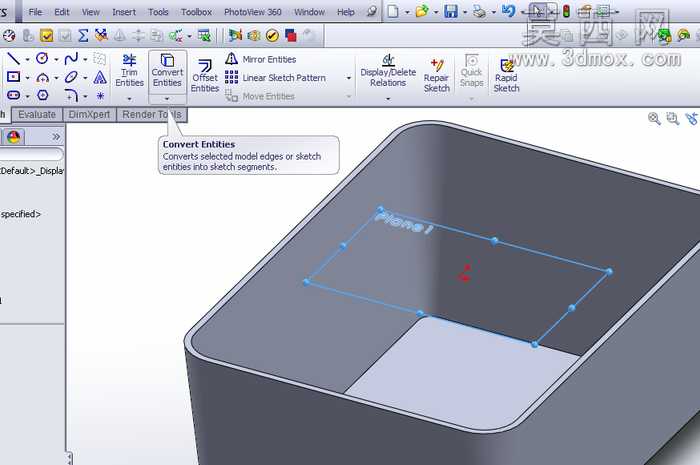Click the New document icon
The image size is (700, 465).
pyautogui.click(x=393, y=11)
